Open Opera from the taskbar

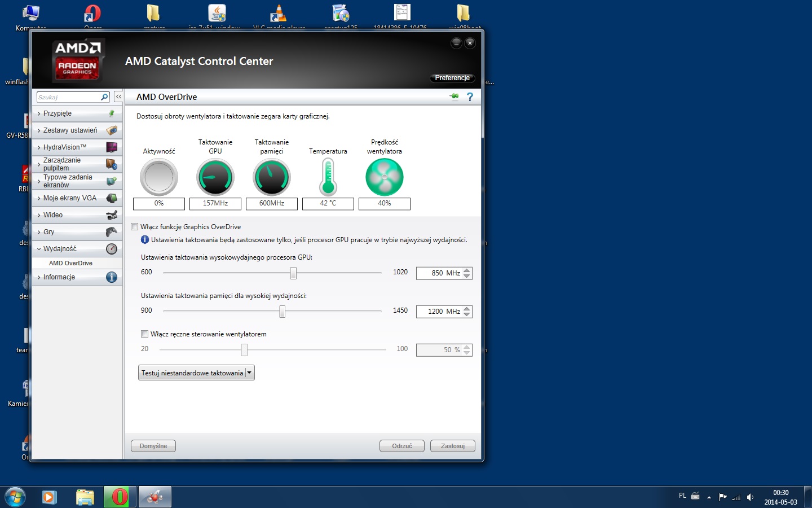120,497
